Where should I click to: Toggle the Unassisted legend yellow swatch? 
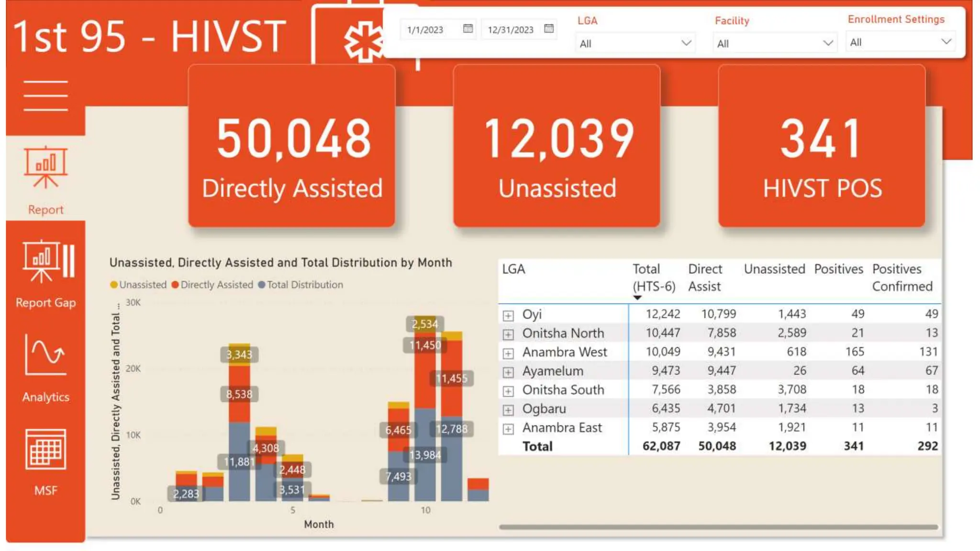pos(114,285)
